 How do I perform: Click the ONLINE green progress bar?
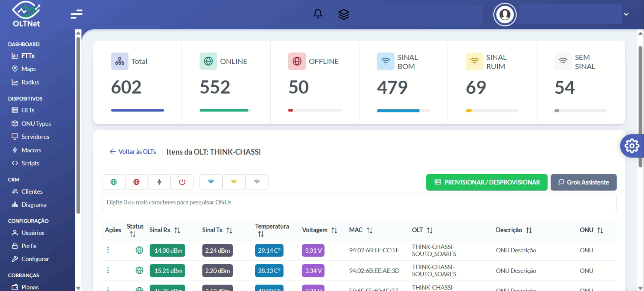tap(224, 110)
